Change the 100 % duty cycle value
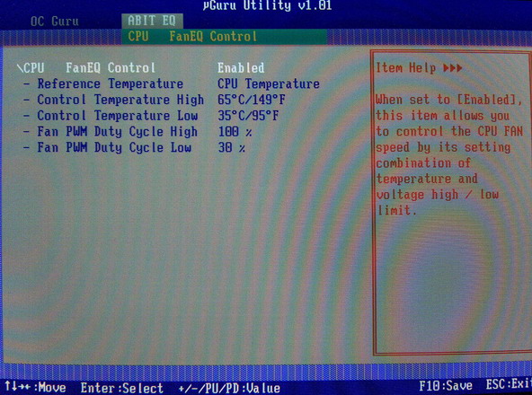This screenshot has height=395, width=532. point(235,132)
